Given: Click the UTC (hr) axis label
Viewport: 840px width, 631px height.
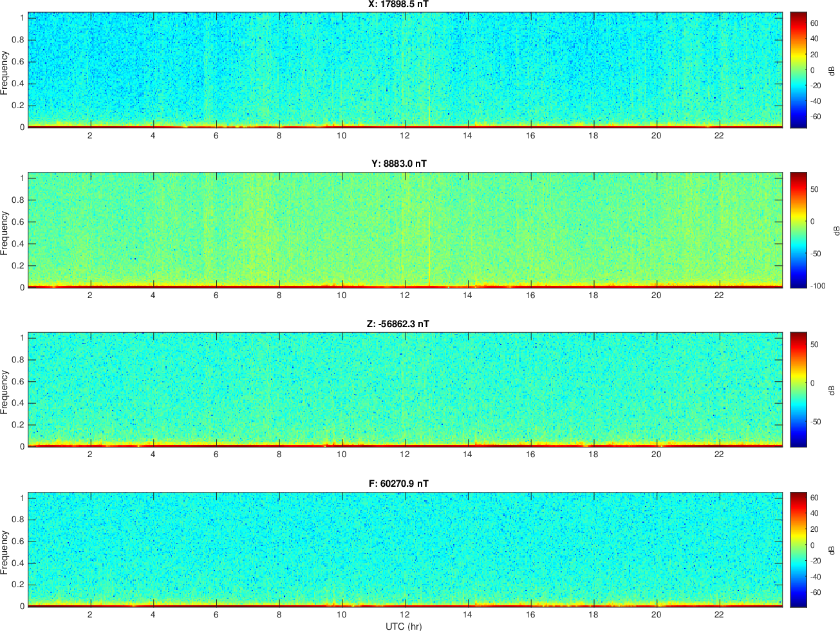Looking at the screenshot, I should [x=404, y=626].
